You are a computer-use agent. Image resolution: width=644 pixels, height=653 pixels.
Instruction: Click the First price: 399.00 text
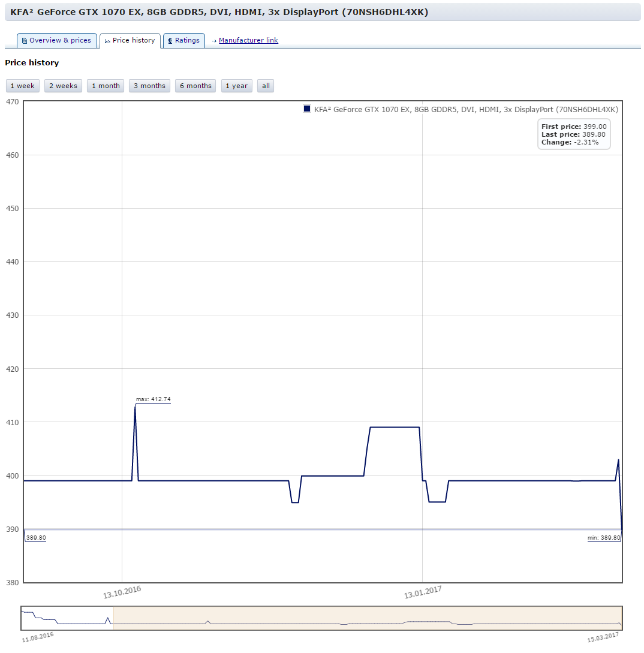click(574, 126)
